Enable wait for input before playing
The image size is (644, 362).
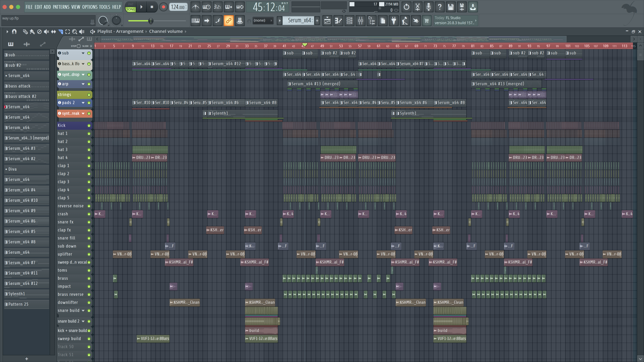point(207,7)
